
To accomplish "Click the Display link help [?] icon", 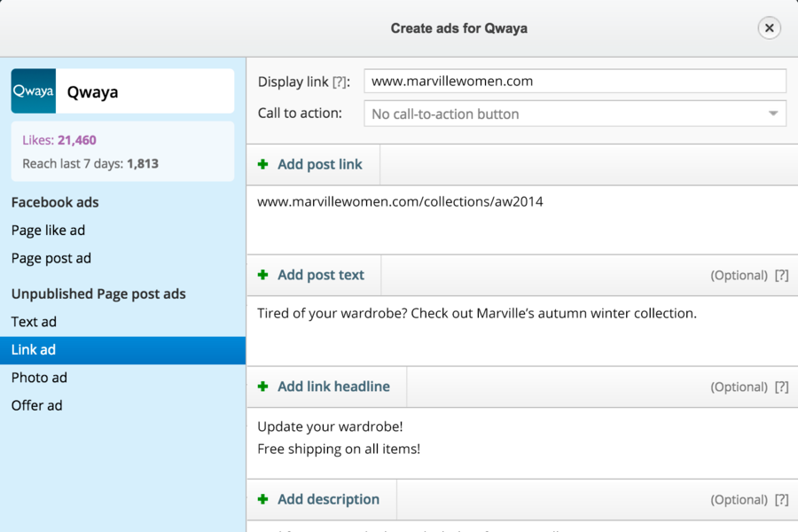I will 340,82.
